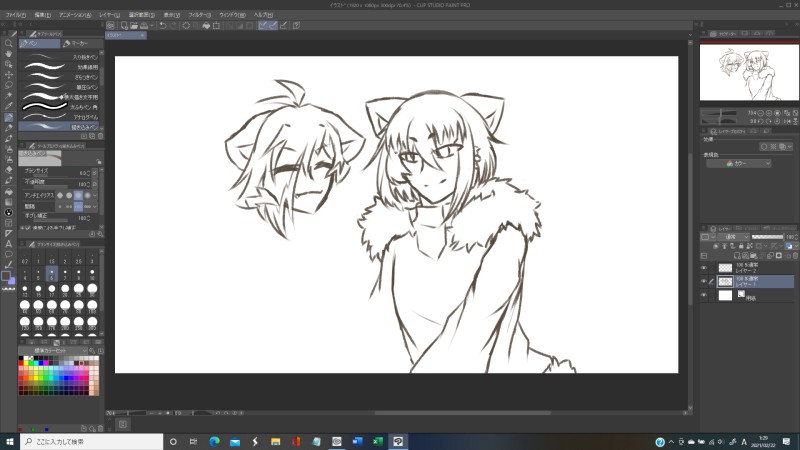Open the カラー expression color dropdown
The height and width of the screenshot is (450, 800).
click(738, 163)
